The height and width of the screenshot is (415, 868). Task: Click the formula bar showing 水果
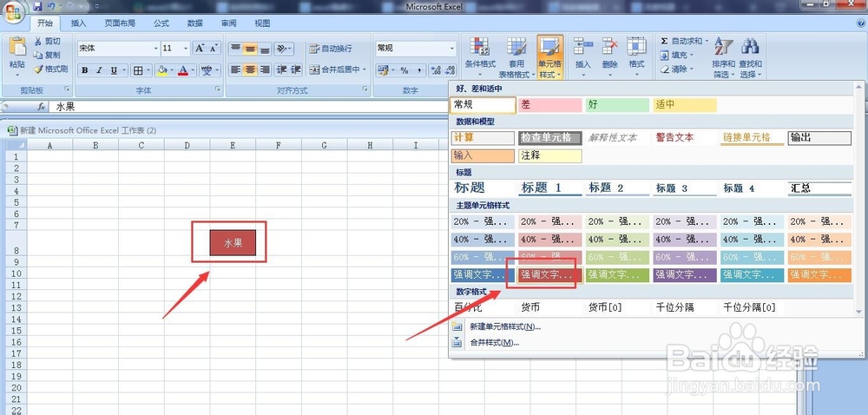[249, 107]
